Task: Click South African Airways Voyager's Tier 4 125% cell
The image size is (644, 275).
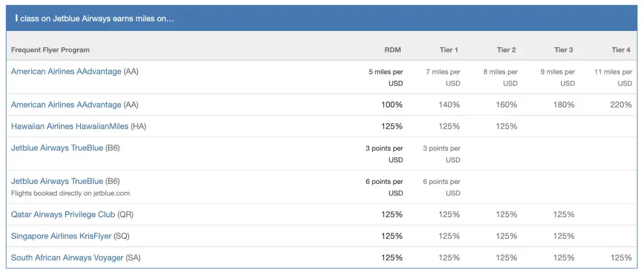Action: tap(621, 258)
